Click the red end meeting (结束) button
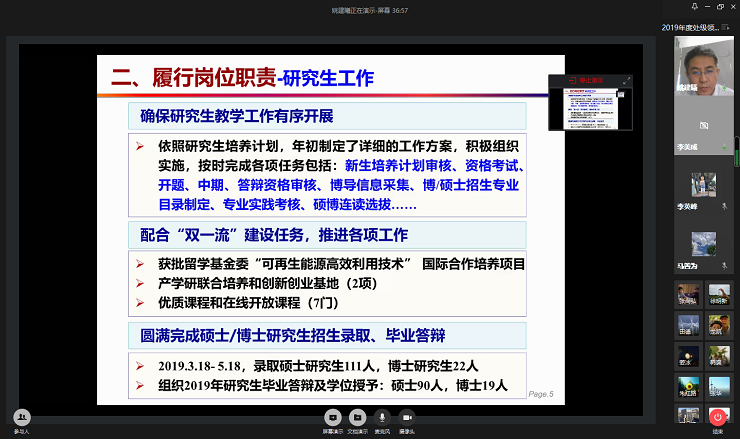 click(x=717, y=419)
